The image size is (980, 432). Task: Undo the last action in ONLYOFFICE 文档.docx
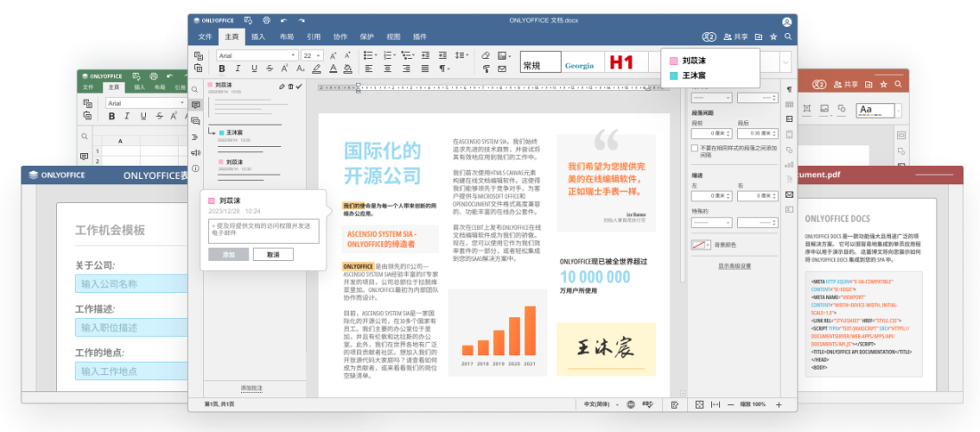point(284,20)
